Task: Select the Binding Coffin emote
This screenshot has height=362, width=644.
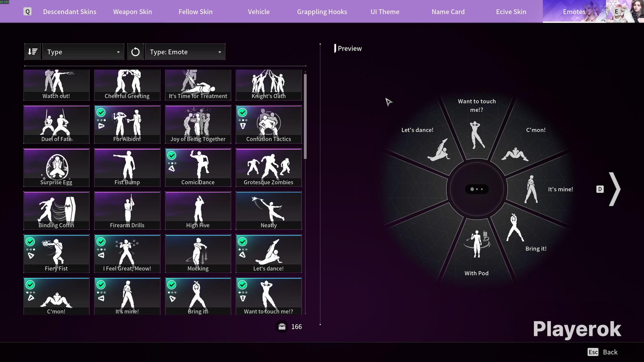Action: pyautogui.click(x=57, y=211)
